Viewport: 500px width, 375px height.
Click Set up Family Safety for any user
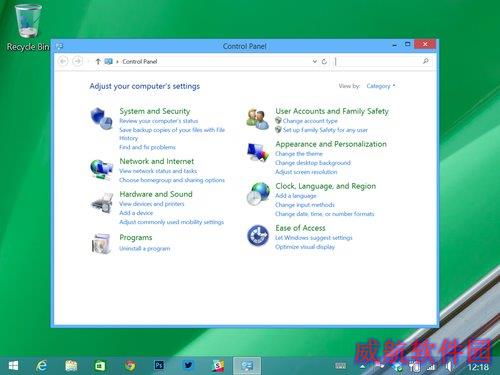[325, 130]
